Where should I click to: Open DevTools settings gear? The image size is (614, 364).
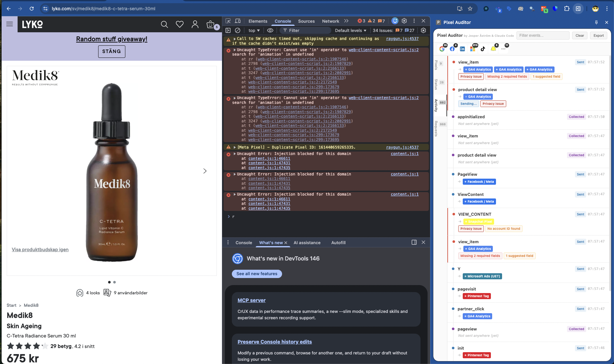coord(404,21)
